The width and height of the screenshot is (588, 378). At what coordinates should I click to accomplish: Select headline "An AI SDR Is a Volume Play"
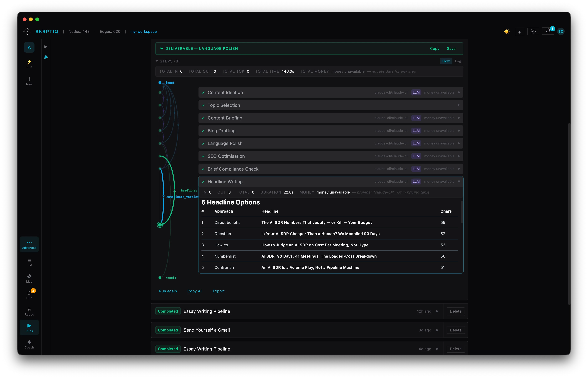pos(310,268)
